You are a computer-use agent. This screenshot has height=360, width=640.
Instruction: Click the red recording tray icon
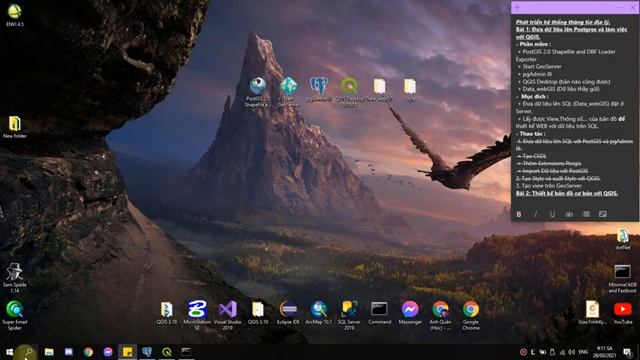pos(523,352)
